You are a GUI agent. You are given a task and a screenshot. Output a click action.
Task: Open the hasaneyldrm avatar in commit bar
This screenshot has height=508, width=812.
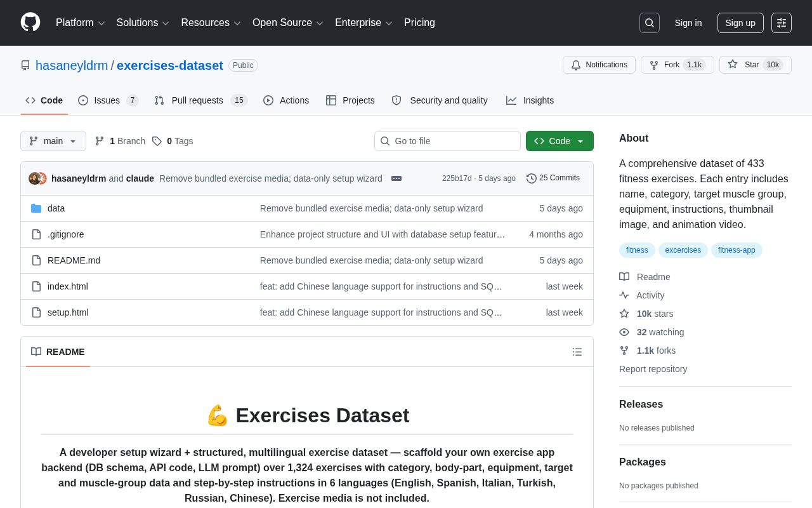pyautogui.click(x=34, y=178)
